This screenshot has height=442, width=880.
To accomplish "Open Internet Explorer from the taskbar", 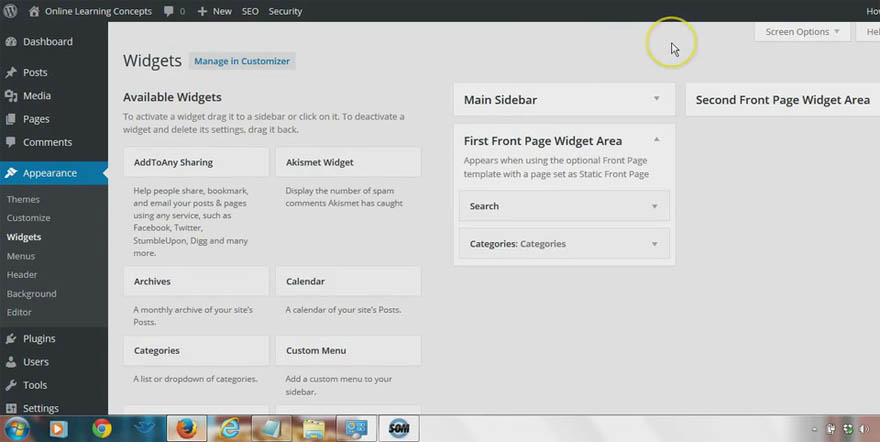I will 229,429.
